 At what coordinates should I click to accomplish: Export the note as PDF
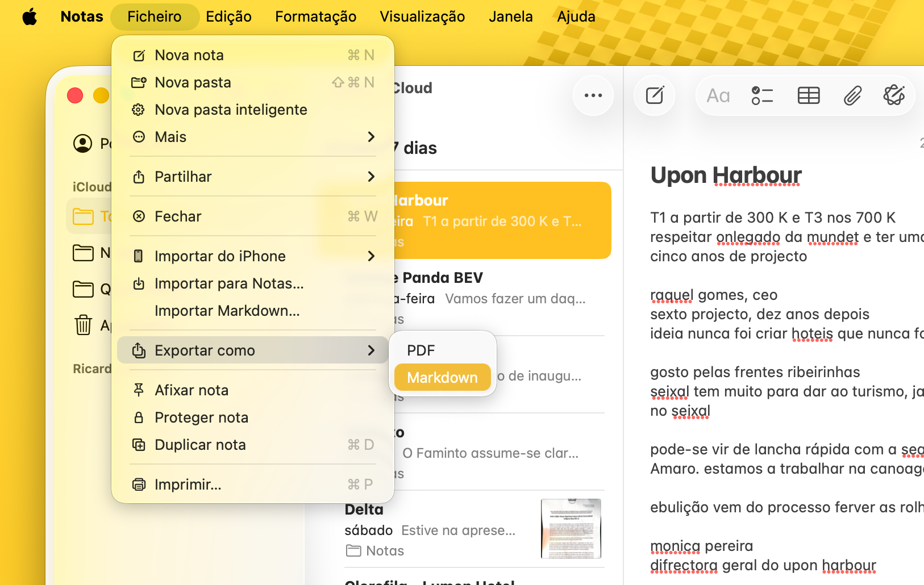[443, 350]
